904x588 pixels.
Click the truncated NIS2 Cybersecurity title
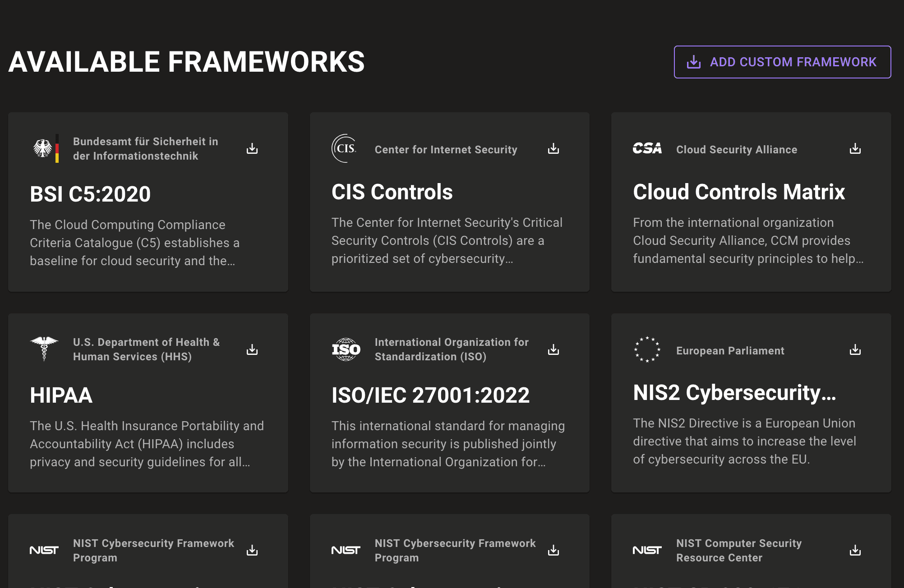click(x=735, y=392)
